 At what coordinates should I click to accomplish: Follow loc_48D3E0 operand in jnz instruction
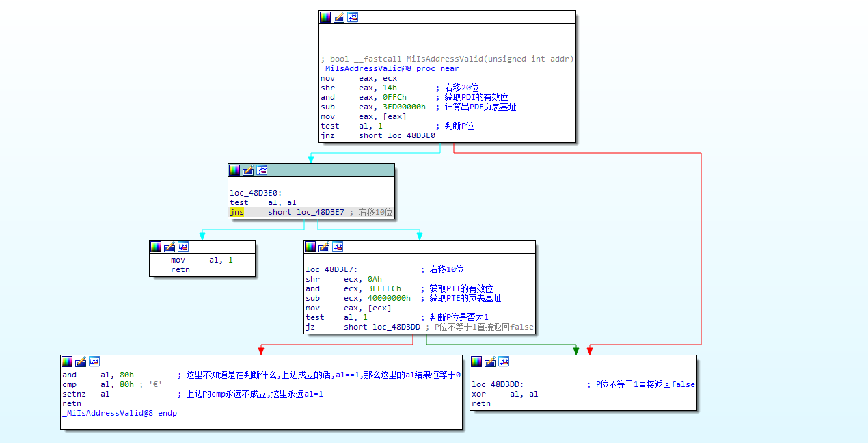(410, 135)
